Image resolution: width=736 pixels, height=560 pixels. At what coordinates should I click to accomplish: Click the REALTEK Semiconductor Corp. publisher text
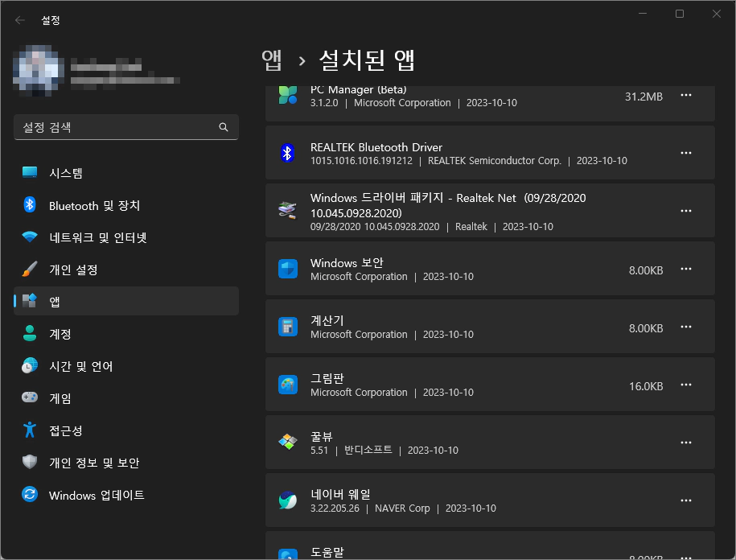click(x=494, y=161)
